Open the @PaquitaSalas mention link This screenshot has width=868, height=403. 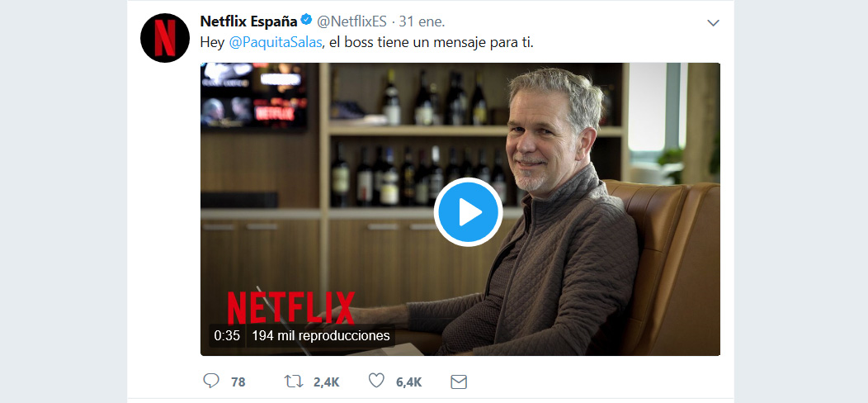point(275,43)
